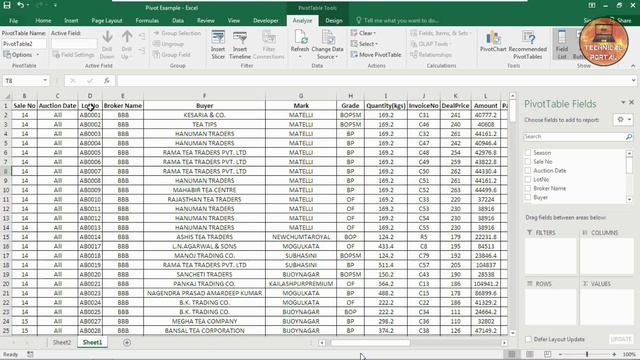
Task: Select Normal view icon in status bar
Action: (511, 354)
